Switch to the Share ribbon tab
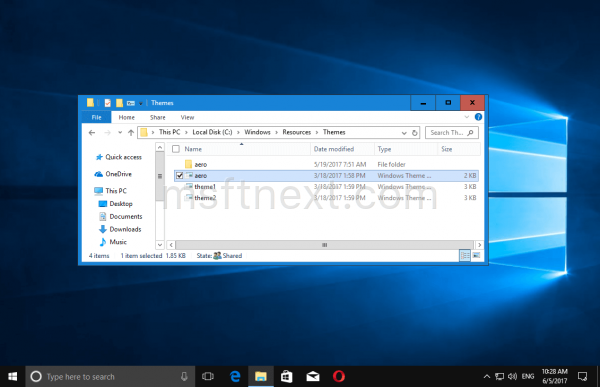Viewport: 600px width, 387px height. click(x=158, y=117)
